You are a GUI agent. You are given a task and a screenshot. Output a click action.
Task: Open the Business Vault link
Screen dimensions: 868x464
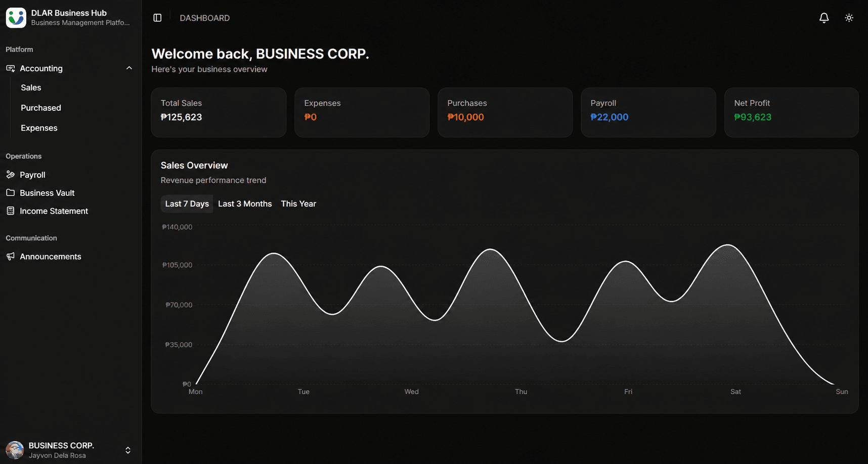[x=47, y=193]
